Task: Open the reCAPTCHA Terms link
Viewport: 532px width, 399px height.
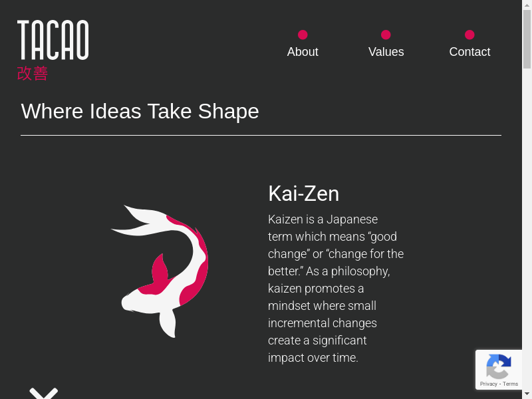Action: [x=511, y=384]
